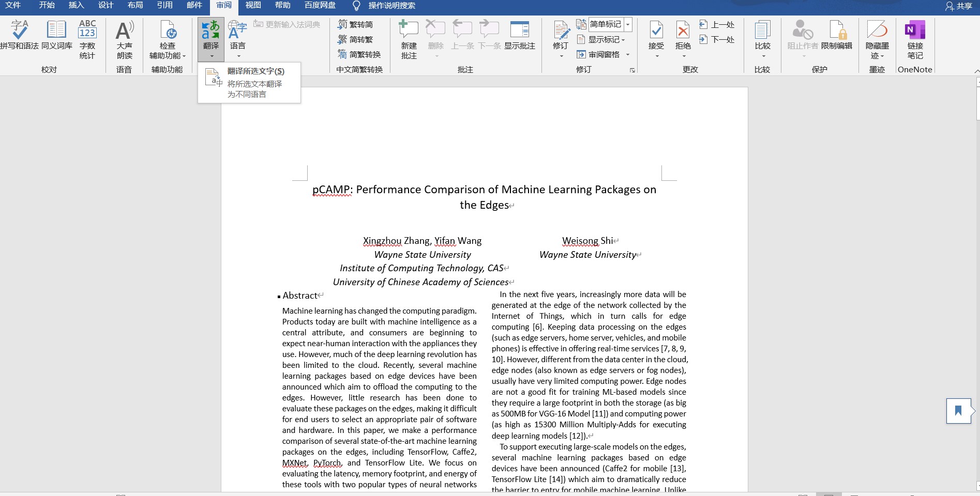Toggle 隐藏墨迹 hide ink

pyautogui.click(x=877, y=39)
